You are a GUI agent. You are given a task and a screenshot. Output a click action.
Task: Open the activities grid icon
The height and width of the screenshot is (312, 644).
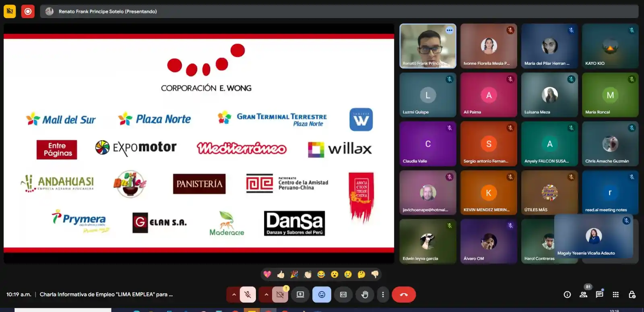[x=615, y=295]
